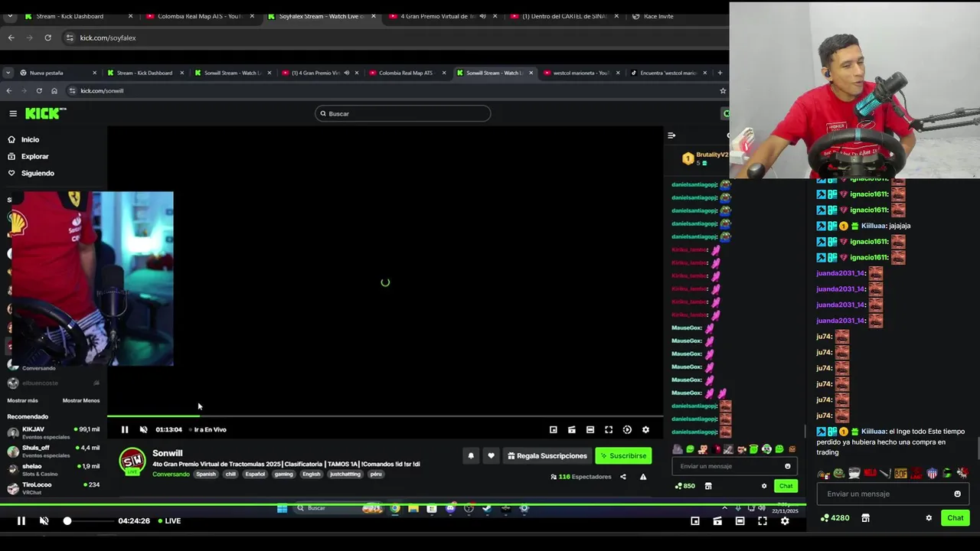
Task: Click the outer player LIVE indicator
Action: point(170,520)
